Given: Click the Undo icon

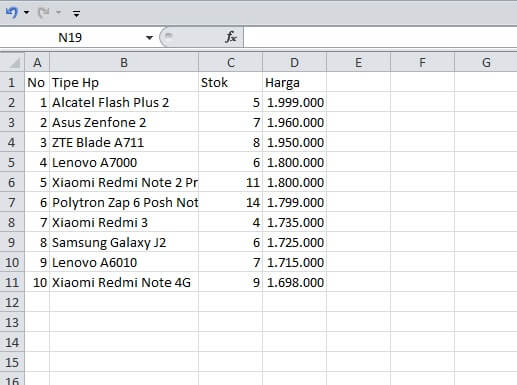Looking at the screenshot, I should (x=12, y=13).
